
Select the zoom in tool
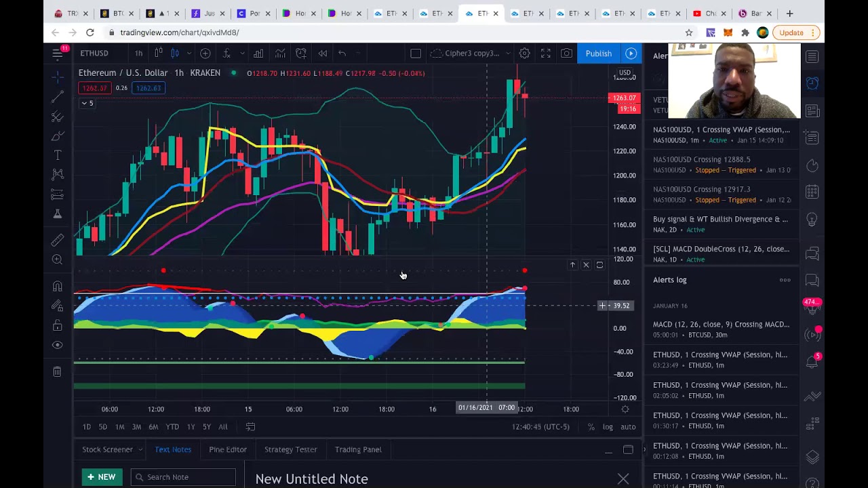(x=58, y=260)
